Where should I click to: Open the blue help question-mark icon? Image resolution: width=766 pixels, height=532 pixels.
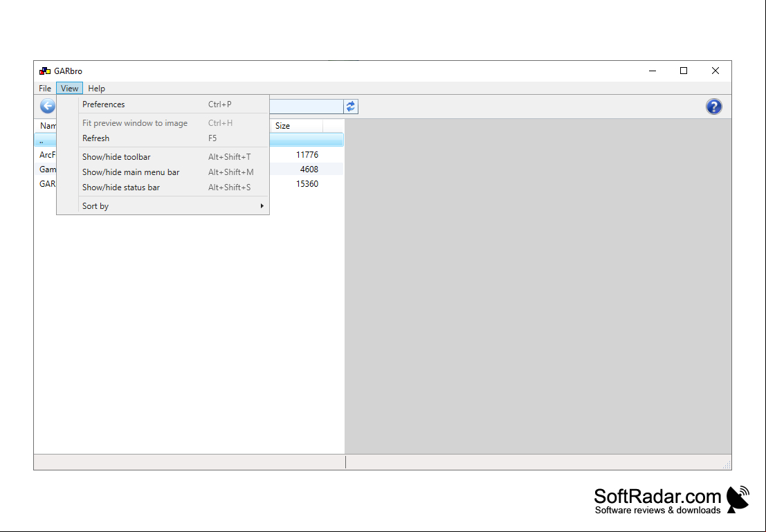[x=713, y=107]
